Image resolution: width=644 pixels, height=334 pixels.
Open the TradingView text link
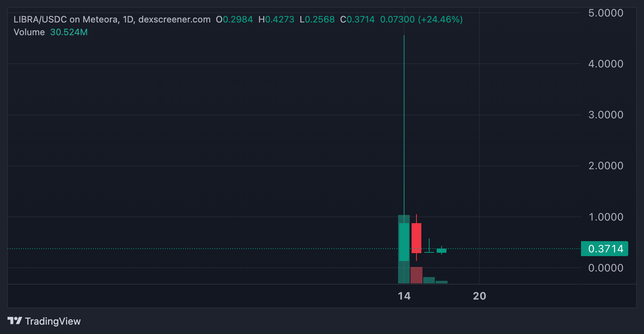pos(52,321)
